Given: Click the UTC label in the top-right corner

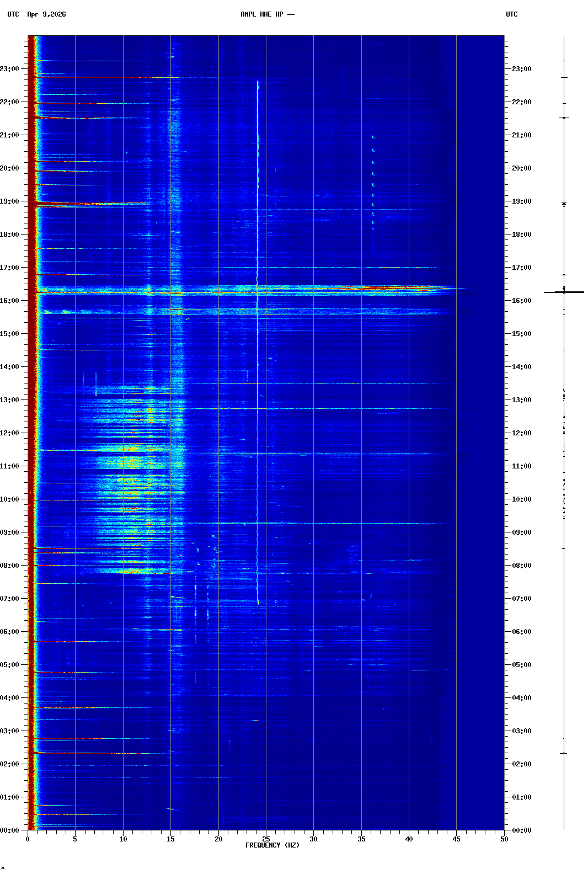Looking at the screenshot, I should click(x=511, y=14).
